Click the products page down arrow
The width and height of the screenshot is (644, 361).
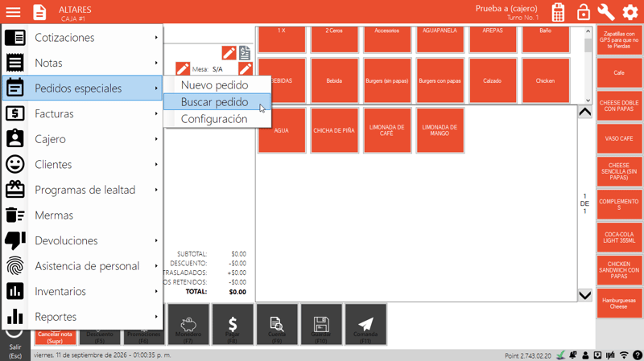coord(585,295)
